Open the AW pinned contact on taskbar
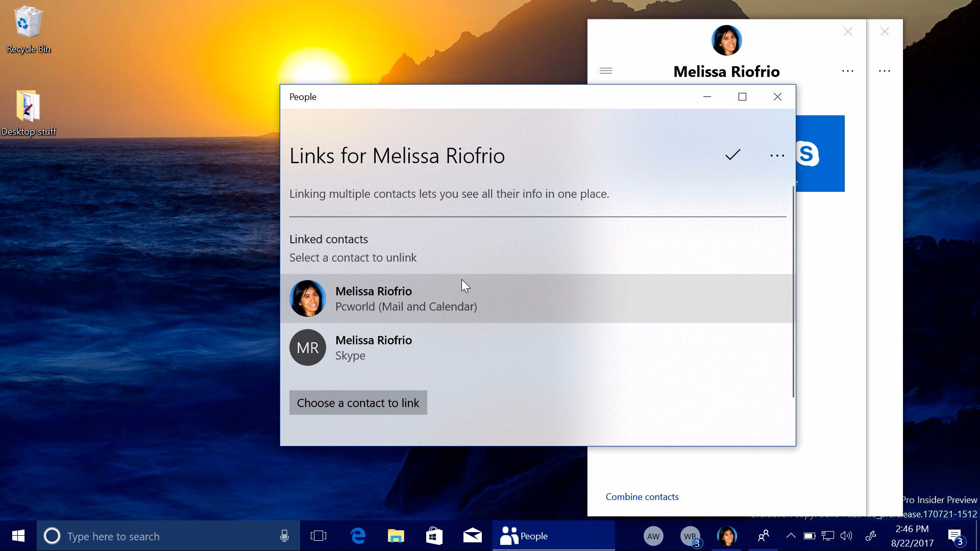This screenshot has width=980, height=551. tap(653, 536)
